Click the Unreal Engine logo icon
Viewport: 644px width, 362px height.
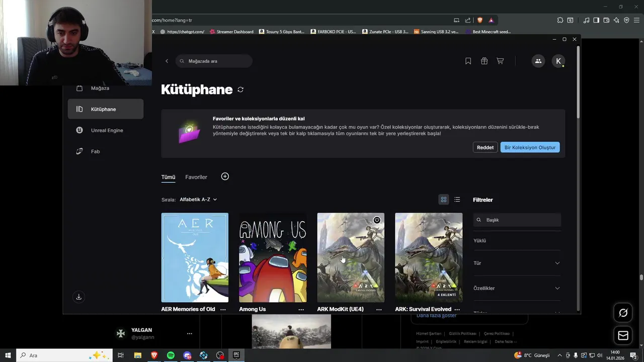tap(79, 130)
